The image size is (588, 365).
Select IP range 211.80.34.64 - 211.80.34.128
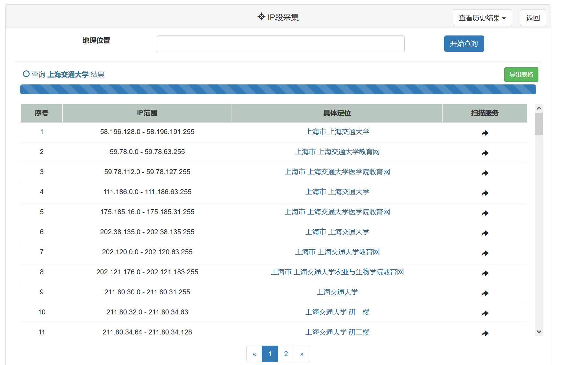click(x=147, y=332)
